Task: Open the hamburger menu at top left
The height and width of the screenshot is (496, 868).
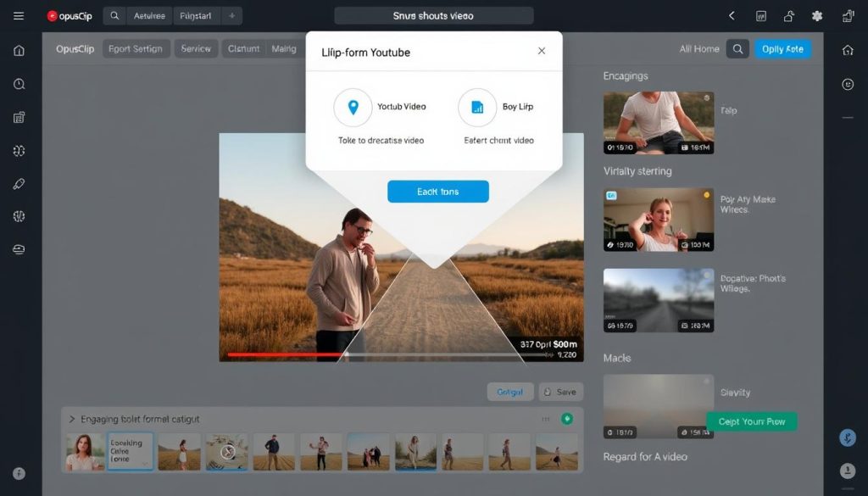Action: point(19,14)
